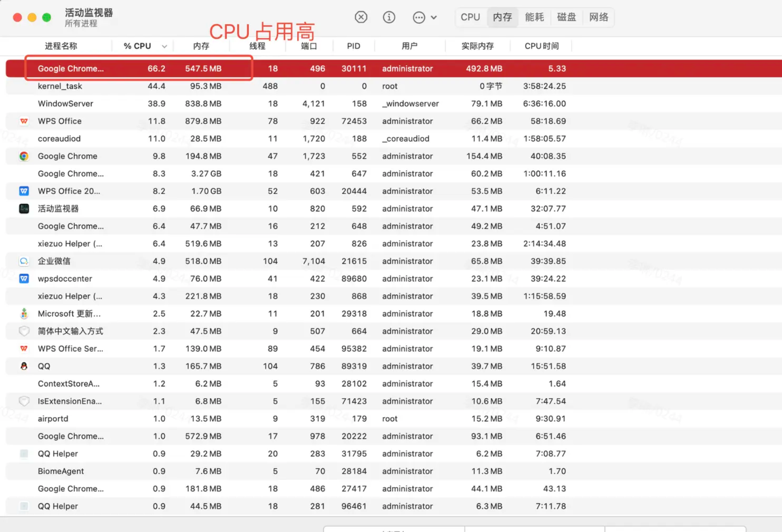Click the QQ Helper icon with PID 31795
The image size is (782, 532).
[24, 454]
